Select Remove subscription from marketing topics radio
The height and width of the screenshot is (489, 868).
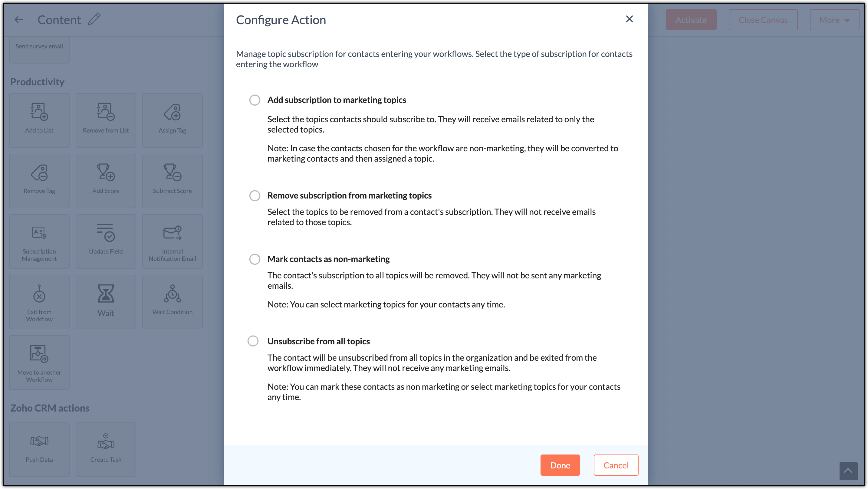pyautogui.click(x=255, y=196)
